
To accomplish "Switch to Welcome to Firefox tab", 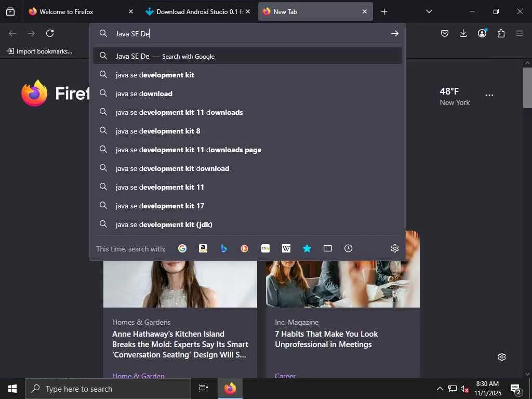I will (79, 11).
